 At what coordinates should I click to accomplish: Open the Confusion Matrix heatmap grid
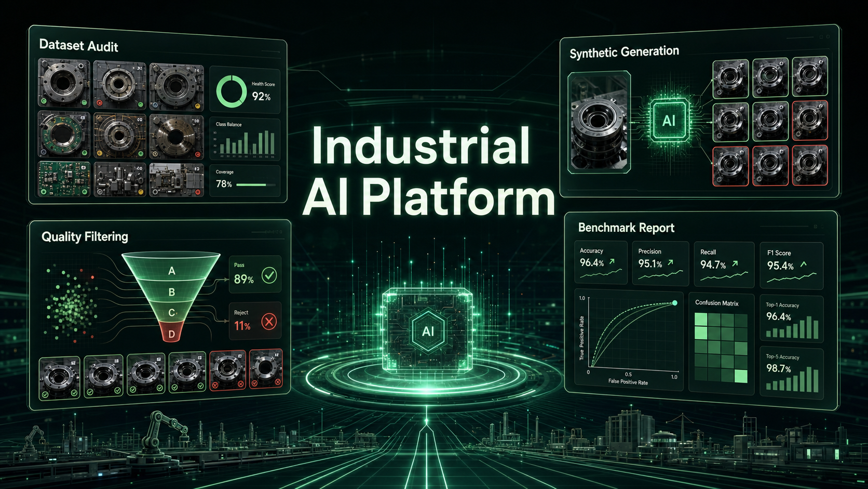pyautogui.click(x=721, y=348)
